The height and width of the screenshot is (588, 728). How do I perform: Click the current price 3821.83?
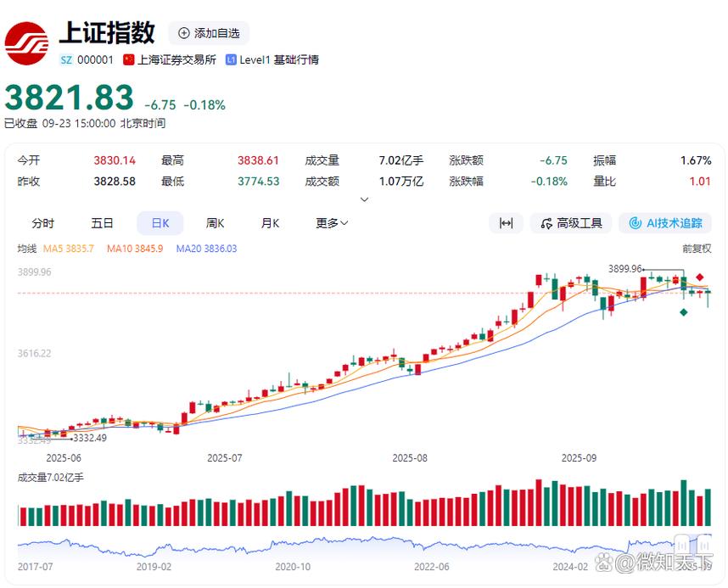coord(70,98)
